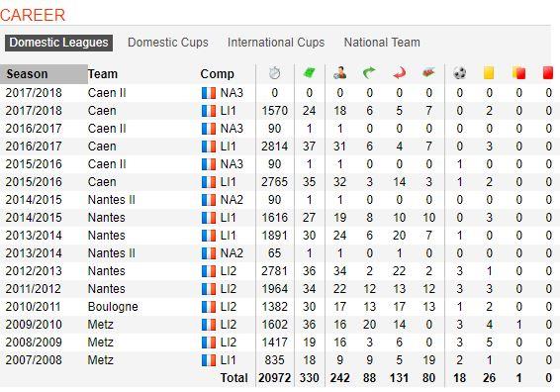Open the National Team tab

tap(382, 43)
